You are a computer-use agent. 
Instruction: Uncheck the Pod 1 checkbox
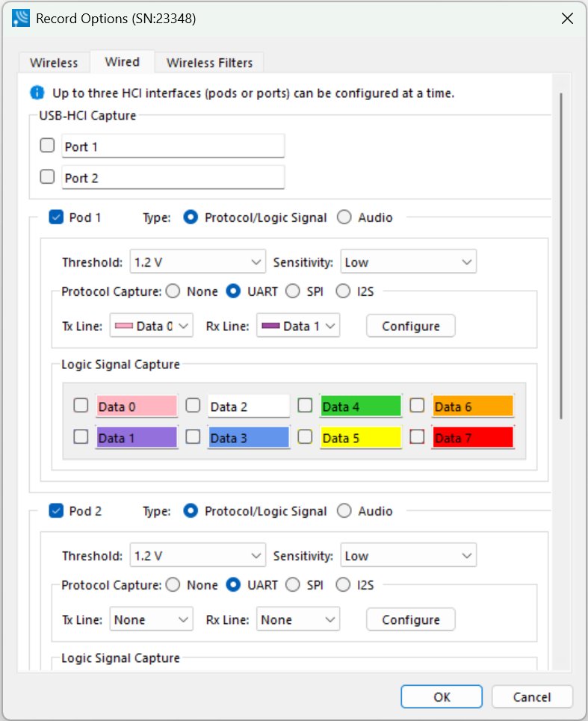click(x=56, y=217)
